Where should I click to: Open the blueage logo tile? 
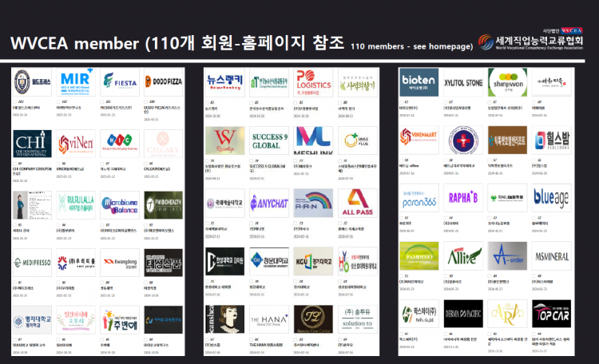549,200
